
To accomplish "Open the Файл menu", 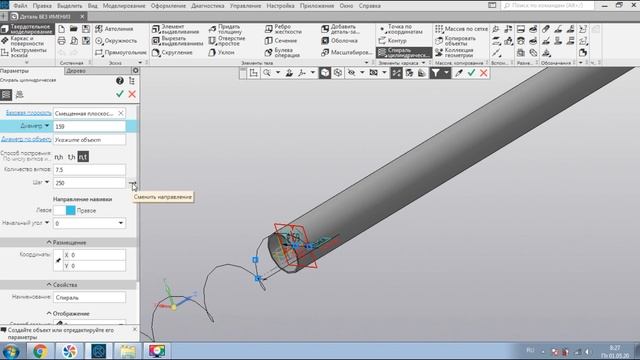I will click(x=20, y=6).
